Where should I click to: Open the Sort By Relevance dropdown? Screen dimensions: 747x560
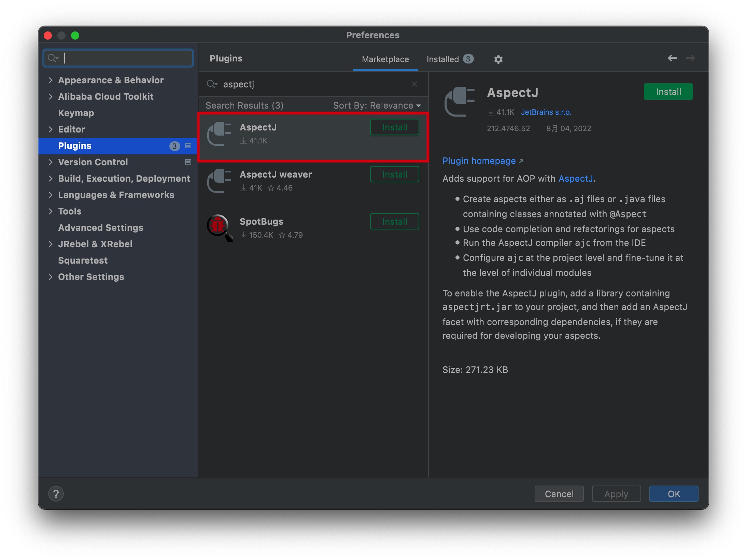377,106
